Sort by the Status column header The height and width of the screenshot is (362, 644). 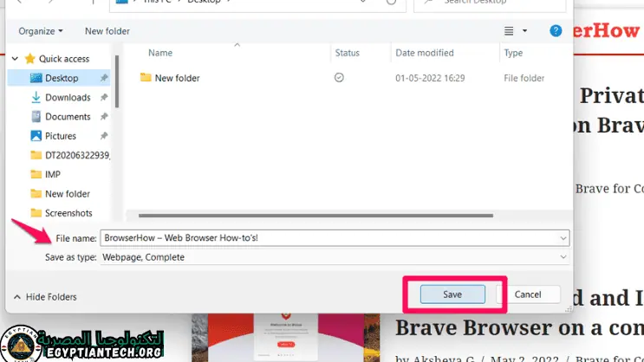point(347,53)
